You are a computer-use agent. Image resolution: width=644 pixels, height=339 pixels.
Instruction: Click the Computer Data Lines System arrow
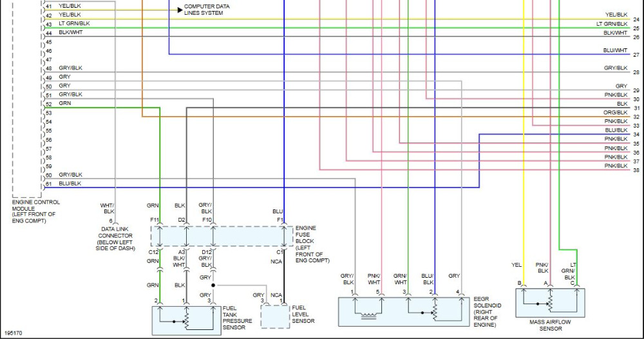[180, 10]
